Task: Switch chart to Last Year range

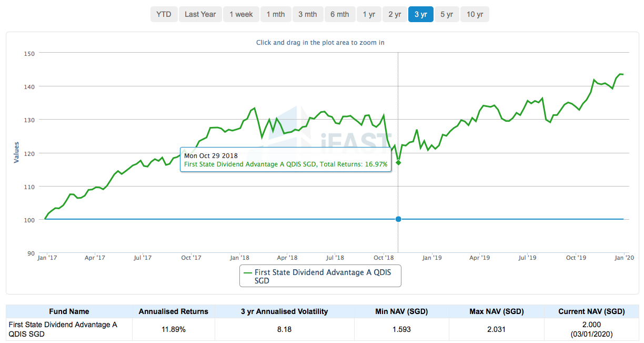Action: click(200, 14)
